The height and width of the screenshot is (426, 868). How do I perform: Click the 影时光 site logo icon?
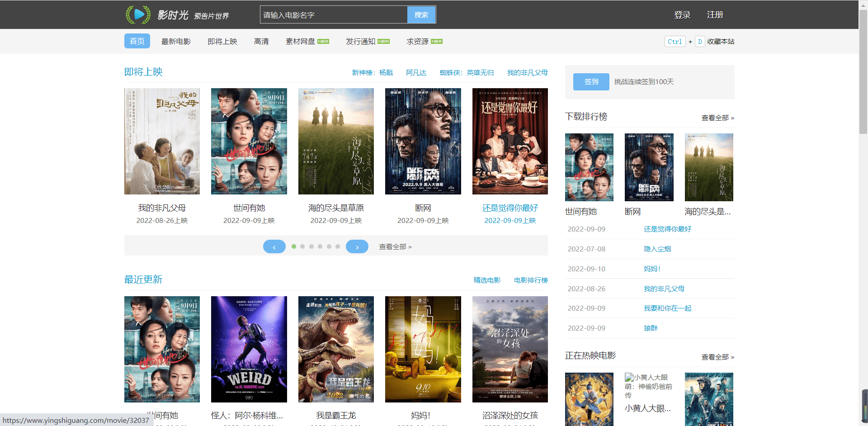(138, 14)
